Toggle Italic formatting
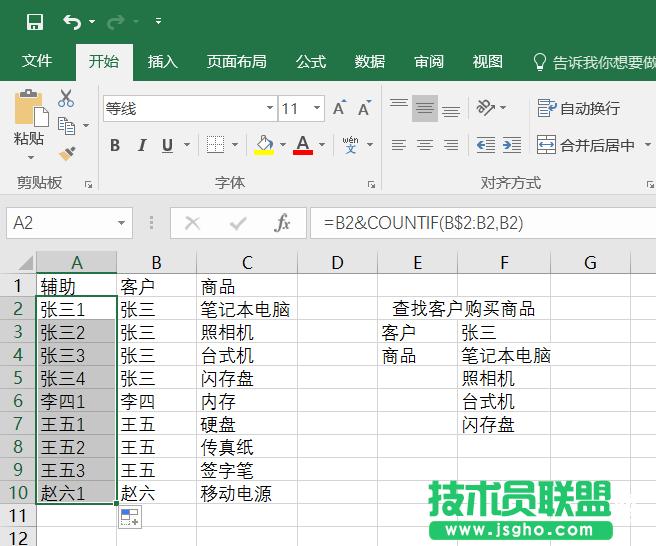 pos(141,146)
